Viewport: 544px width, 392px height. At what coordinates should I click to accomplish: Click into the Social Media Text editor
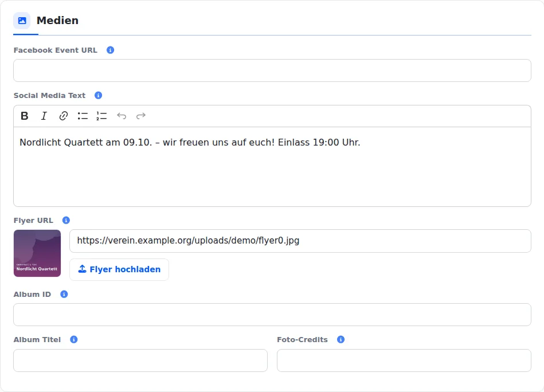272,167
